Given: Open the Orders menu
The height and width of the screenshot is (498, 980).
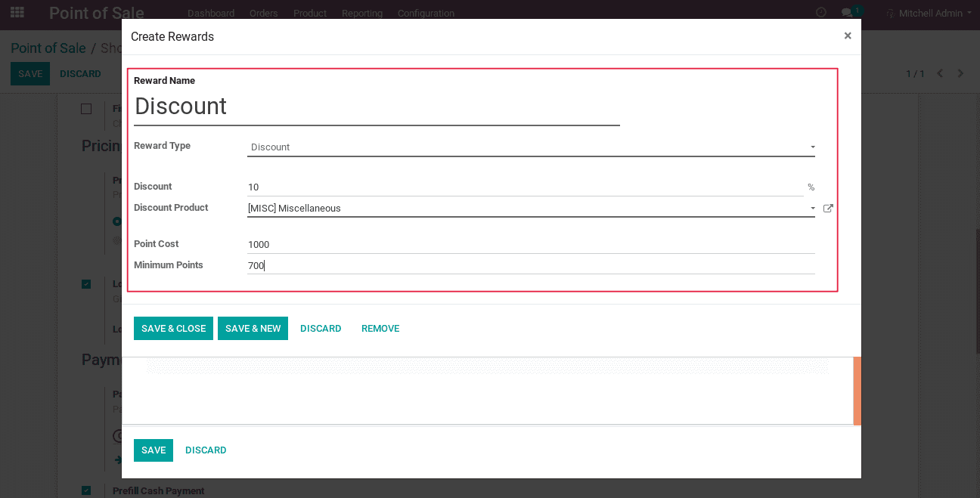Looking at the screenshot, I should pos(264,14).
